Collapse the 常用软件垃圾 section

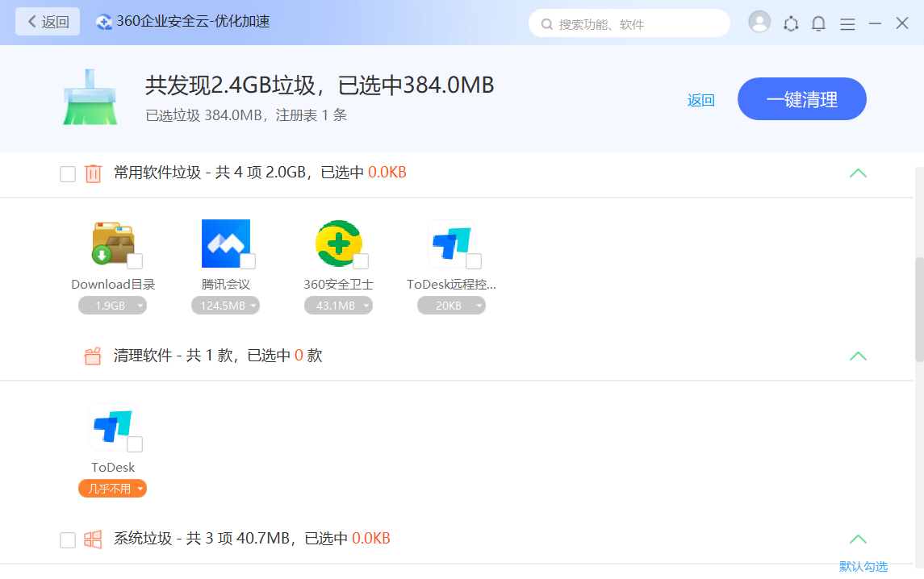[x=858, y=173]
